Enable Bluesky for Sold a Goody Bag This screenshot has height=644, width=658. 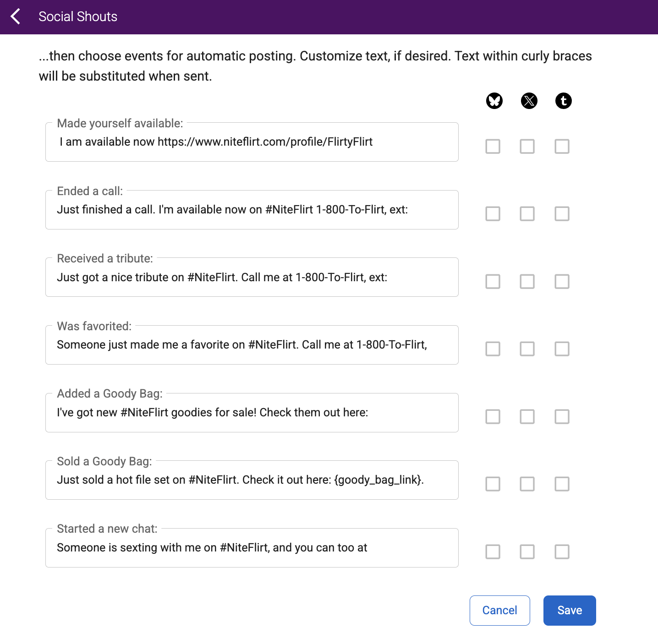pyautogui.click(x=493, y=484)
